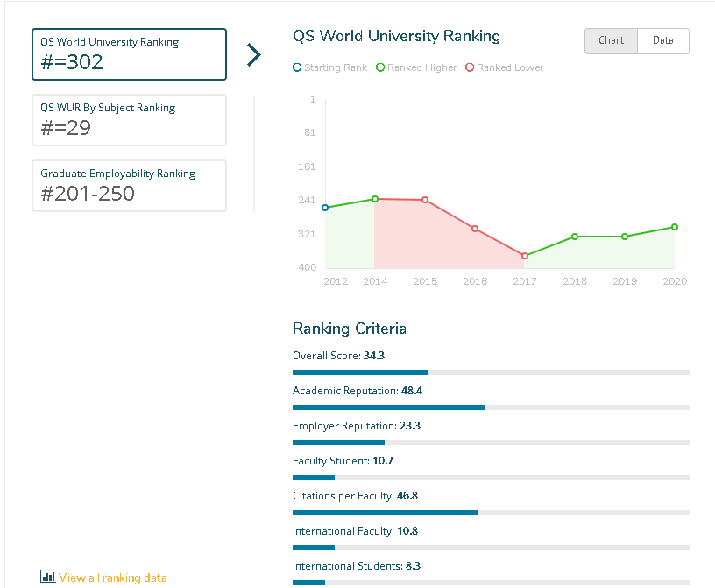Click the 2016 red data point on chart

point(475,229)
